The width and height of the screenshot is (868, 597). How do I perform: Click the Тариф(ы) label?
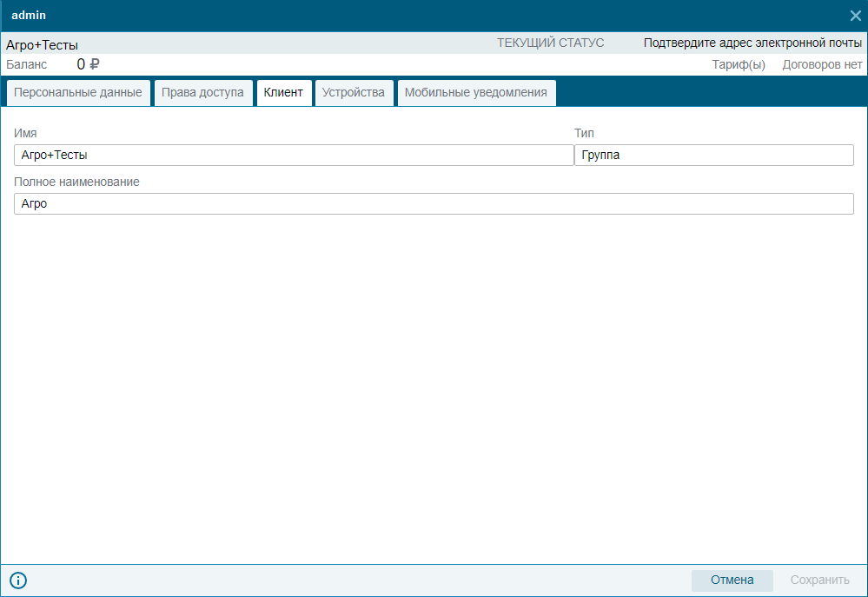coord(739,65)
